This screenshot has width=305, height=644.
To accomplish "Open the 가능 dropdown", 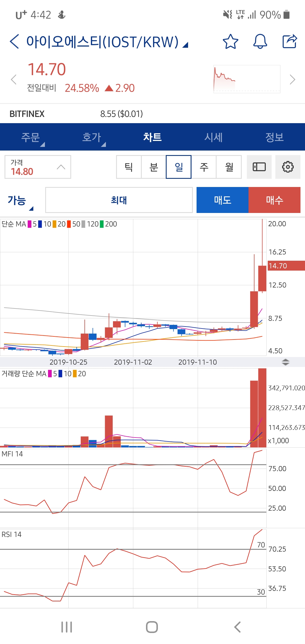I will click(x=20, y=201).
